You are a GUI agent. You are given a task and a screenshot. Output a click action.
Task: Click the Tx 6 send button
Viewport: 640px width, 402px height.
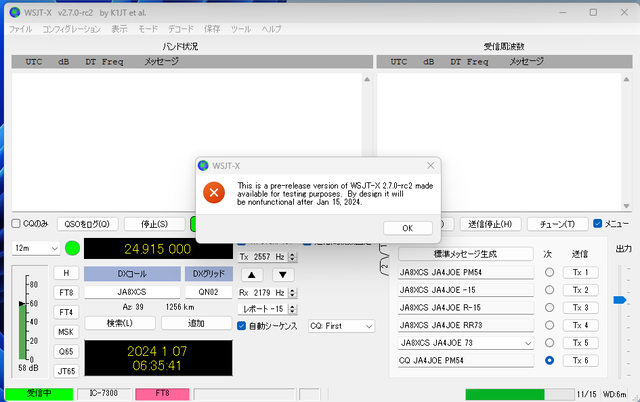[x=580, y=360]
